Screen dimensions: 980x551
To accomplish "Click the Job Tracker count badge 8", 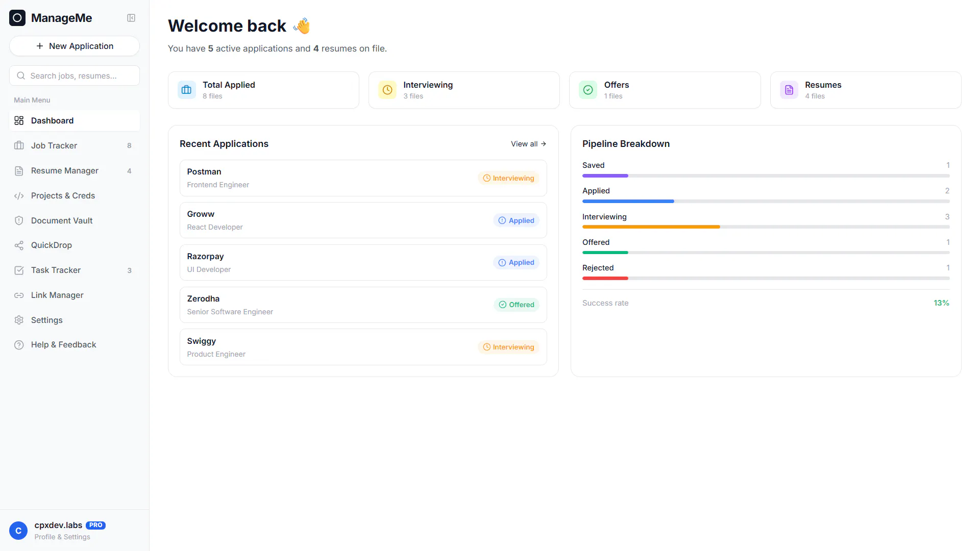I will coord(129,146).
